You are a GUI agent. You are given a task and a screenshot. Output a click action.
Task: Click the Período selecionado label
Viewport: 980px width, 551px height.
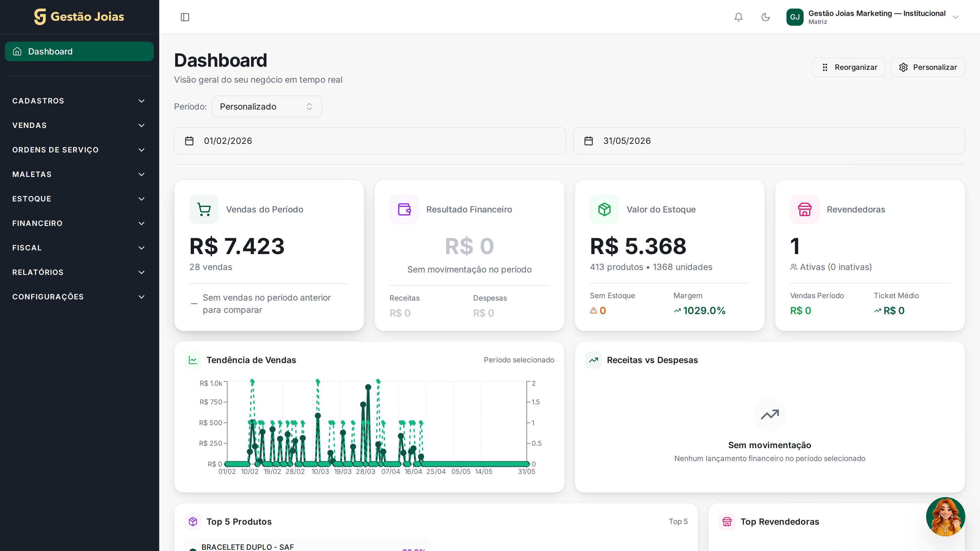click(x=519, y=360)
